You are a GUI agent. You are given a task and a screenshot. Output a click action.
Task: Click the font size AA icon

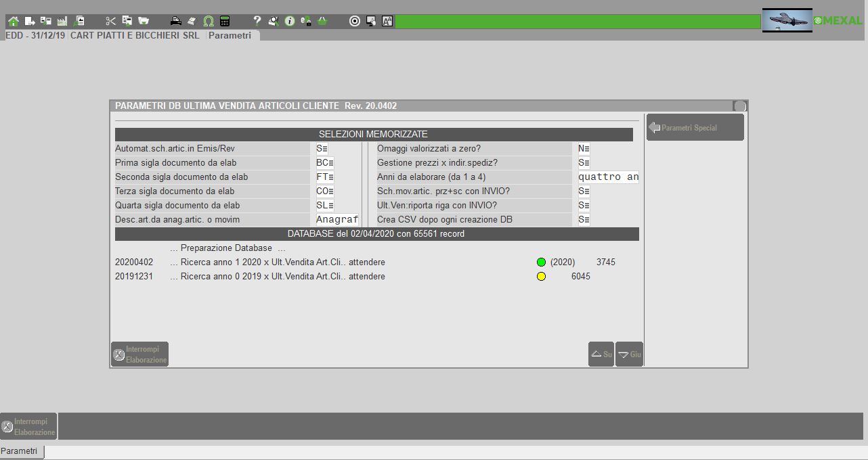pos(387,21)
